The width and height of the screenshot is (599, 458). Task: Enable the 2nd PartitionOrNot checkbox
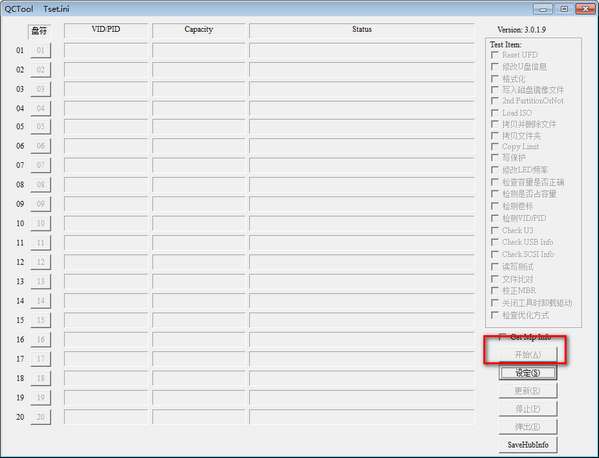(x=495, y=100)
